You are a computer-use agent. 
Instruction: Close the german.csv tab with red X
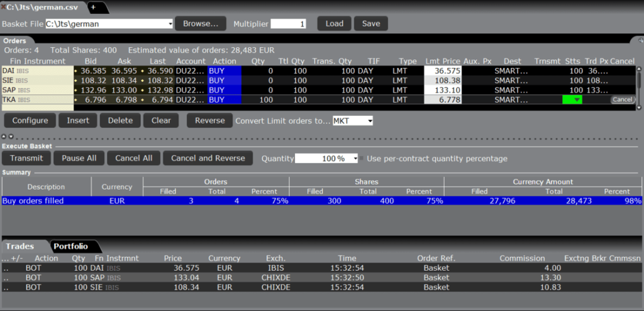click(3, 7)
